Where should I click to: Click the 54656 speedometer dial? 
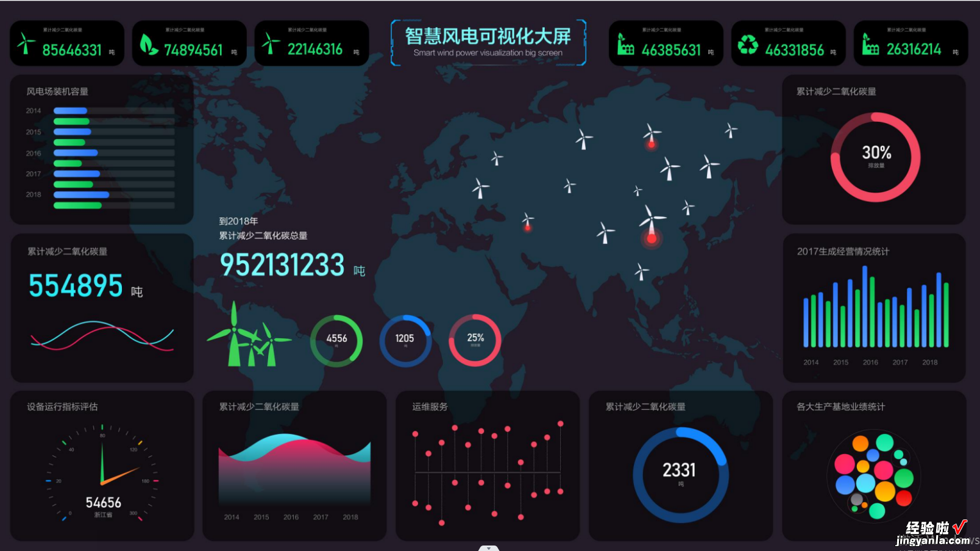pyautogui.click(x=102, y=473)
